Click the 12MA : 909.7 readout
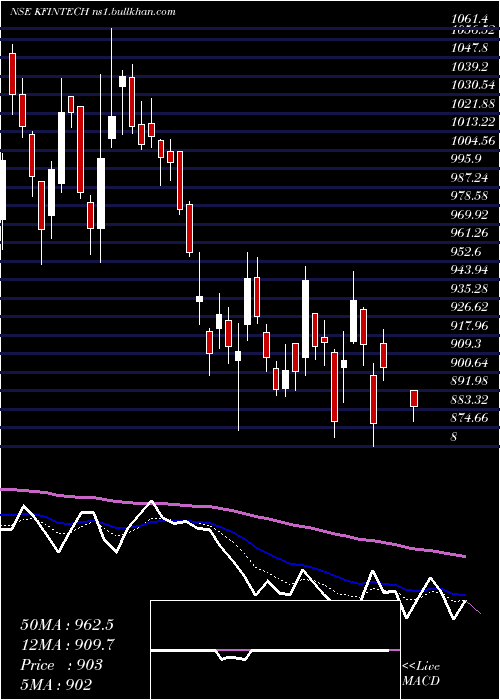The image size is (500, 700). click(67, 645)
